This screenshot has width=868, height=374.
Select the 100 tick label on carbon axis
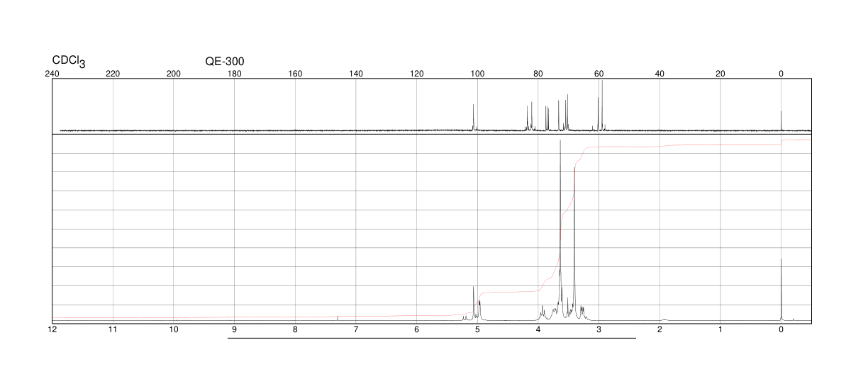[x=477, y=74]
